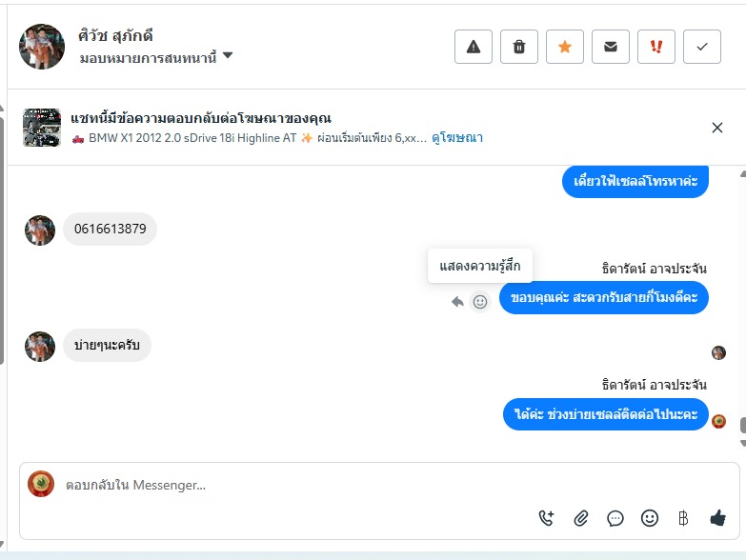The image size is (746, 560).
Task: Click the red double-exclamation priority icon
Action: 656,47
